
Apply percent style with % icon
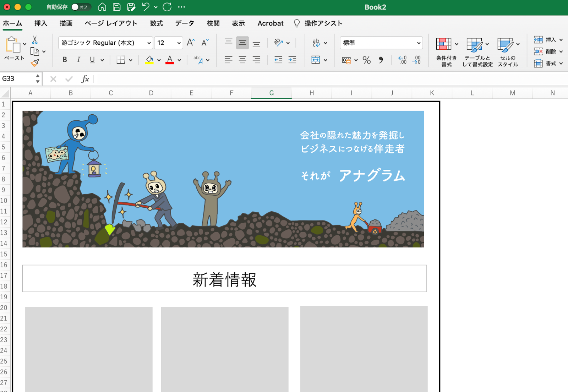pos(367,60)
